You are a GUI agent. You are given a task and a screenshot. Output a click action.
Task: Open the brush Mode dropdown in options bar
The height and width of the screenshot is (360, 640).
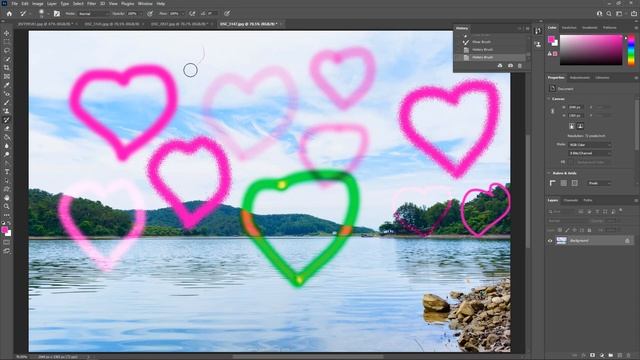[93, 13]
